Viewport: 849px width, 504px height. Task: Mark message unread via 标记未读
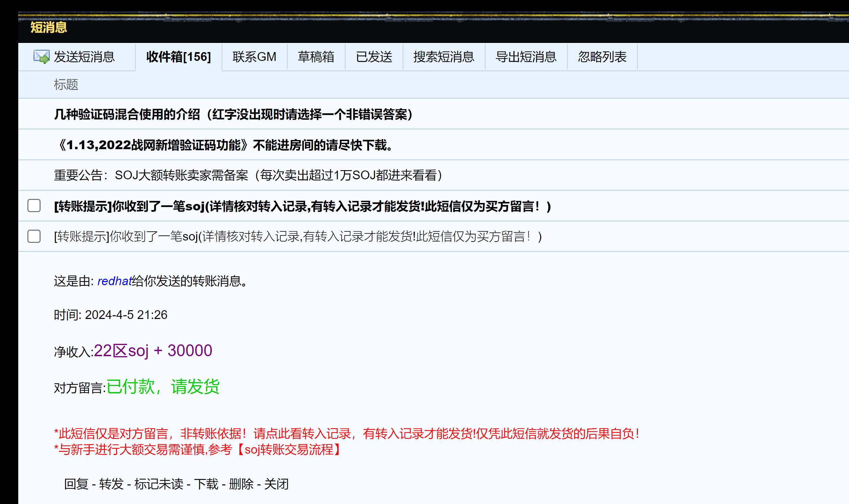coord(159,484)
